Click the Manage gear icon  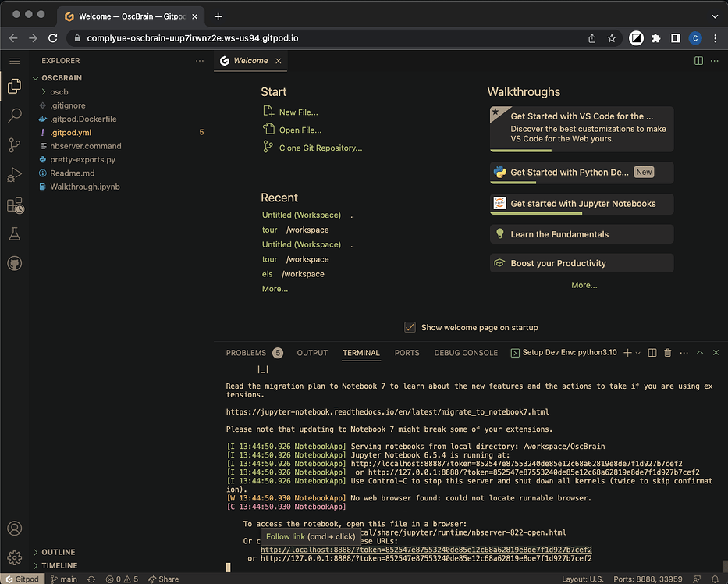click(x=14, y=557)
